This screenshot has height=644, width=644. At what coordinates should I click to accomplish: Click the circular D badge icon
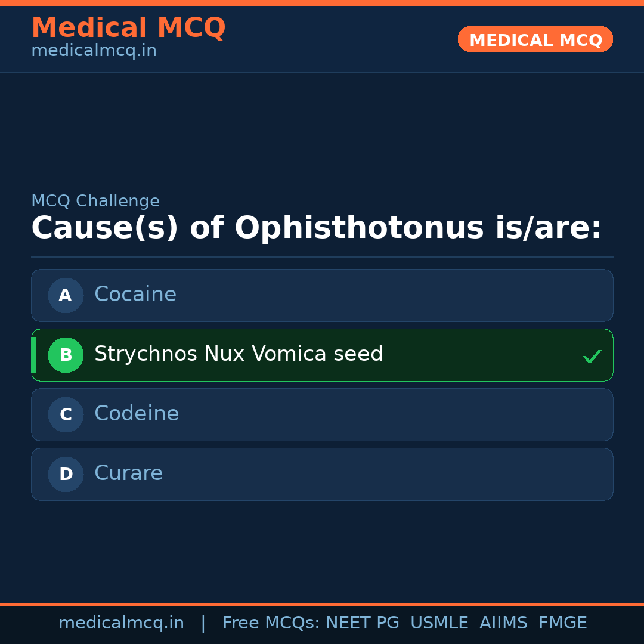pos(66,474)
